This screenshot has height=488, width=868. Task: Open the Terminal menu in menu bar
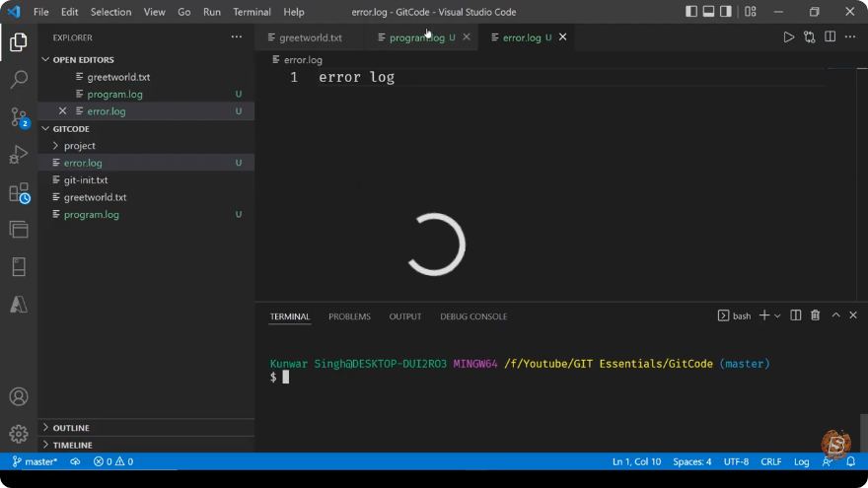[x=252, y=12]
